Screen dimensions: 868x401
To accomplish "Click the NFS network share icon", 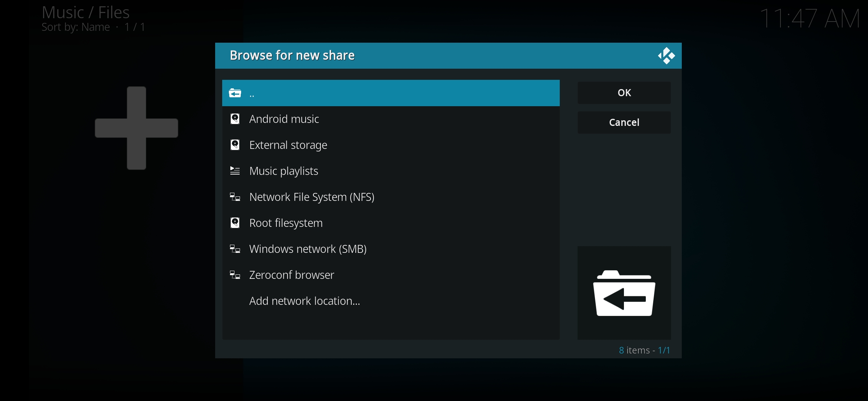I will [235, 197].
